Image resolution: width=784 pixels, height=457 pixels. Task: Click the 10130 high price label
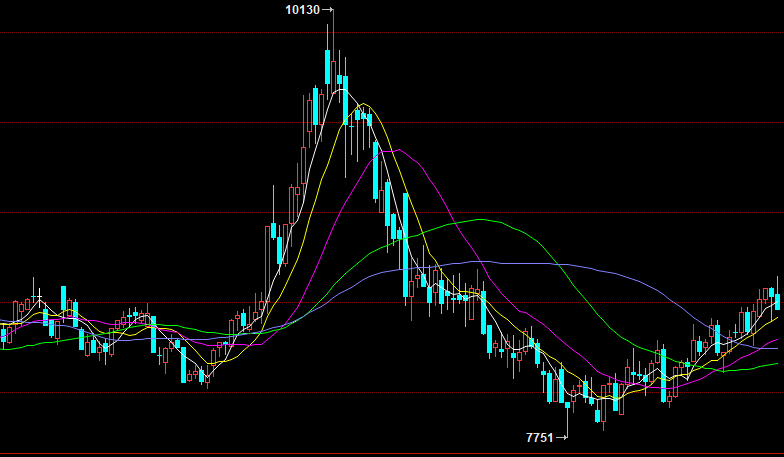[302, 10]
